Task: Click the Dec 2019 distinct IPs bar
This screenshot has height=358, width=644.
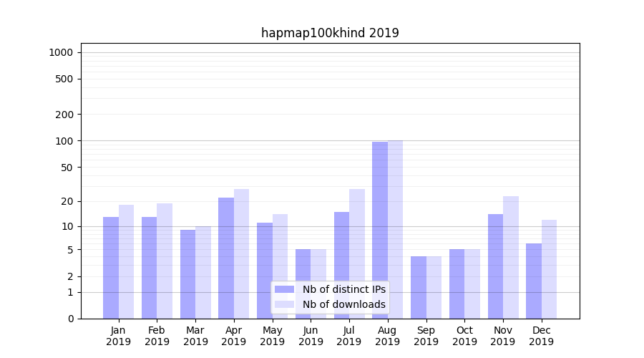Action: point(534,281)
